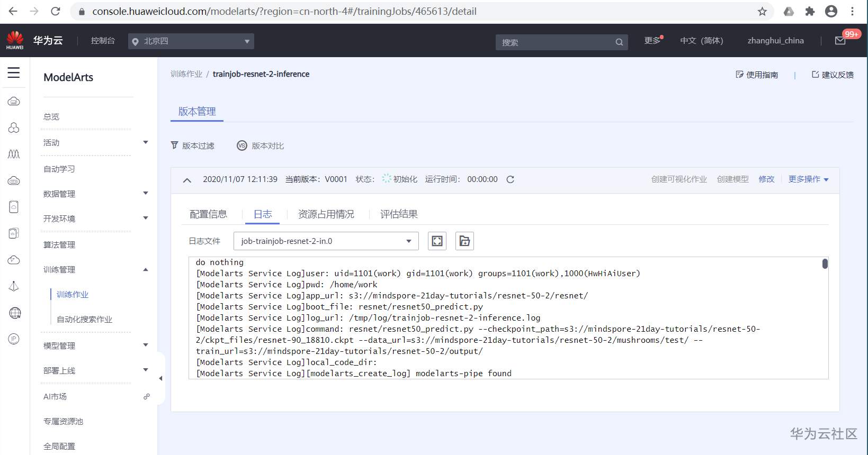Screen dimensions: 868x455
Task: Open 算法管理 in the sidebar
Action: pyautogui.click(x=59, y=244)
